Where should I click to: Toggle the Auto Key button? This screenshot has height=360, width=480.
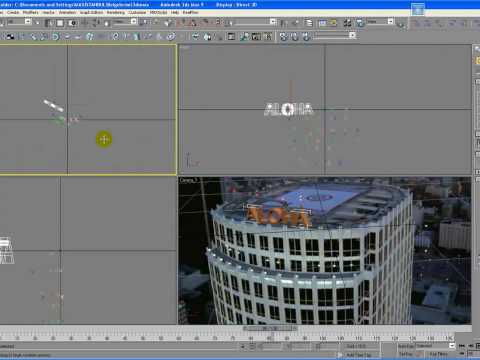pos(405,346)
